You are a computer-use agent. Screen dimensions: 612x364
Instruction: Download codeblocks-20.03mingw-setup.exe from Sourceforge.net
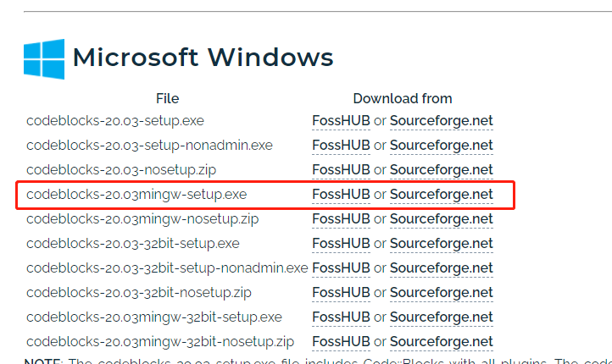tap(441, 195)
